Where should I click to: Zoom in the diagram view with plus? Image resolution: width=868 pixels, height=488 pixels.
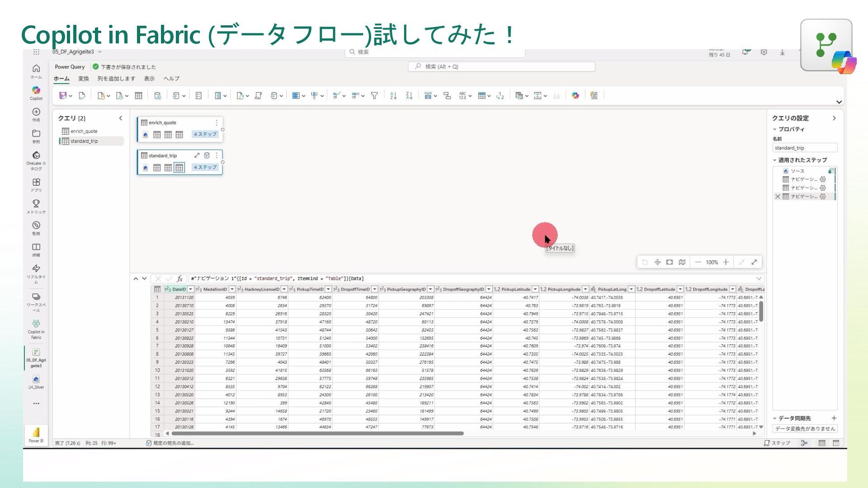click(x=726, y=262)
